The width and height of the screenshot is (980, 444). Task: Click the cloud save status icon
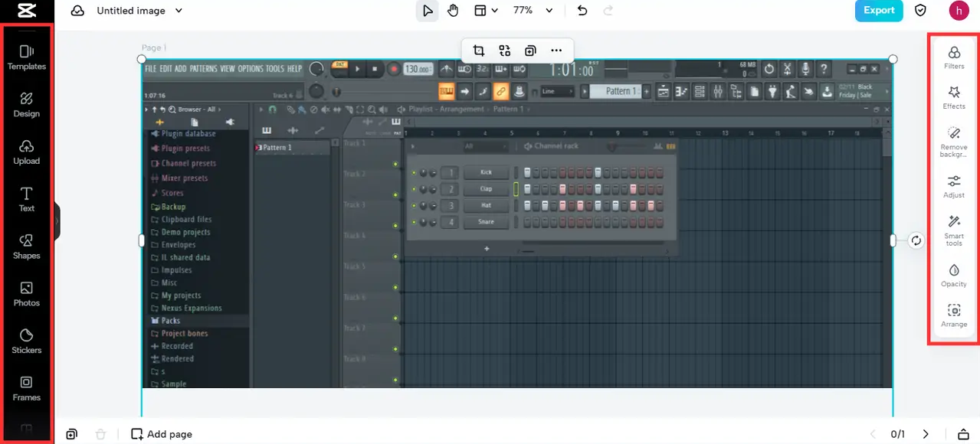click(x=77, y=11)
